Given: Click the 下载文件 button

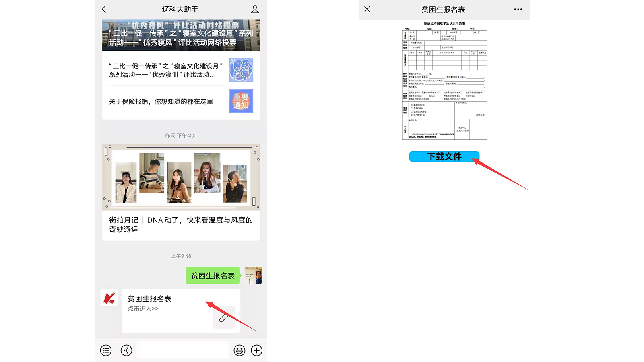Looking at the screenshot, I should coord(444,156).
